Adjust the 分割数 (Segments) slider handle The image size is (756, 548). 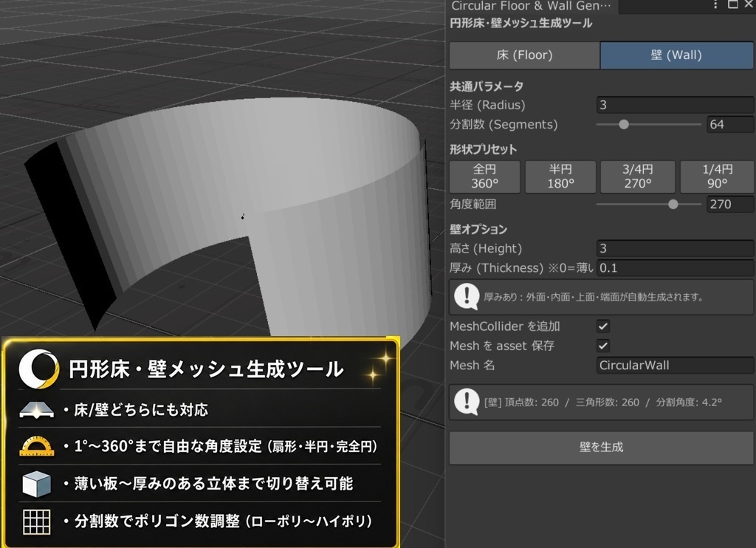[624, 125]
